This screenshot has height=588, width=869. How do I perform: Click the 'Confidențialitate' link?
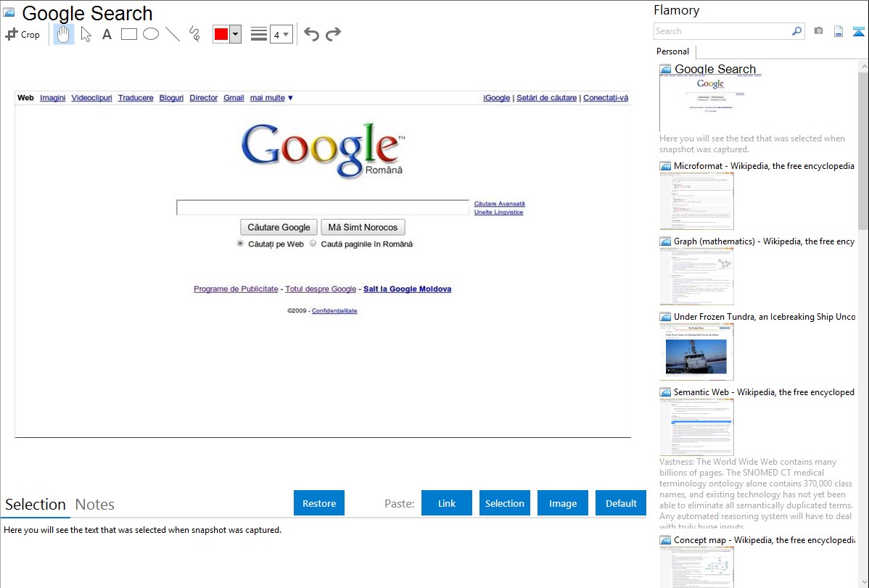[334, 311]
